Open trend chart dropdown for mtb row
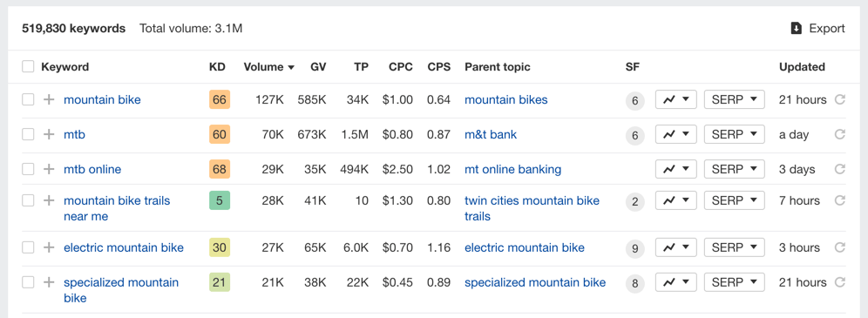The height and width of the screenshot is (318, 868). pyautogui.click(x=676, y=134)
